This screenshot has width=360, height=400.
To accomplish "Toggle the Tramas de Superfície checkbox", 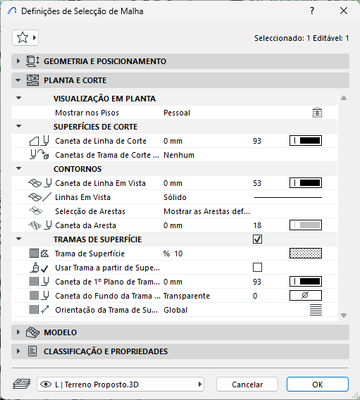I will [257, 239].
